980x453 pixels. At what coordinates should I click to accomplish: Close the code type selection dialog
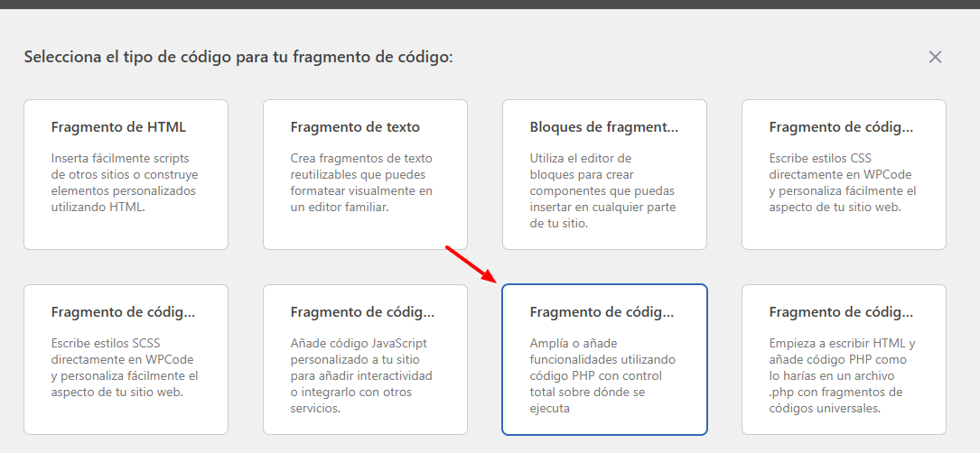pos(934,58)
